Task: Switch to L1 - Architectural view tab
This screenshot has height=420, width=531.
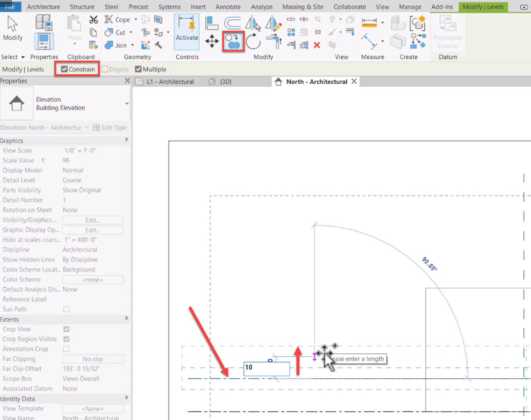Action: point(170,82)
